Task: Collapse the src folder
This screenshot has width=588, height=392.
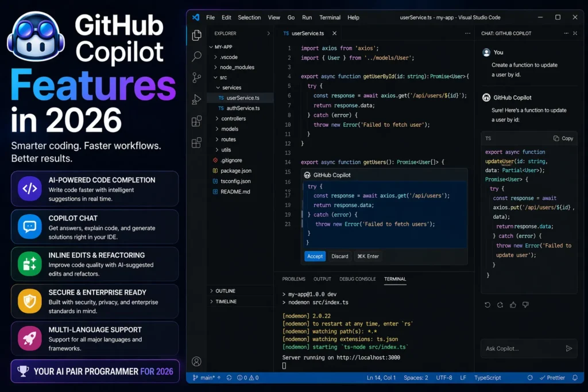Action: 216,77
